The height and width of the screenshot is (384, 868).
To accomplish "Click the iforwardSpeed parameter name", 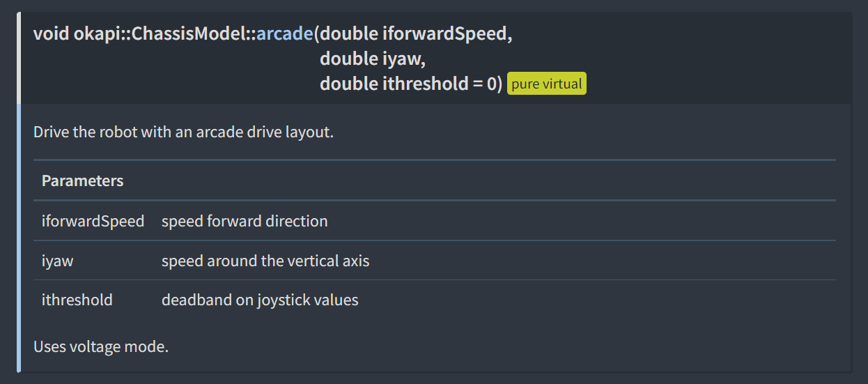I will click(93, 222).
